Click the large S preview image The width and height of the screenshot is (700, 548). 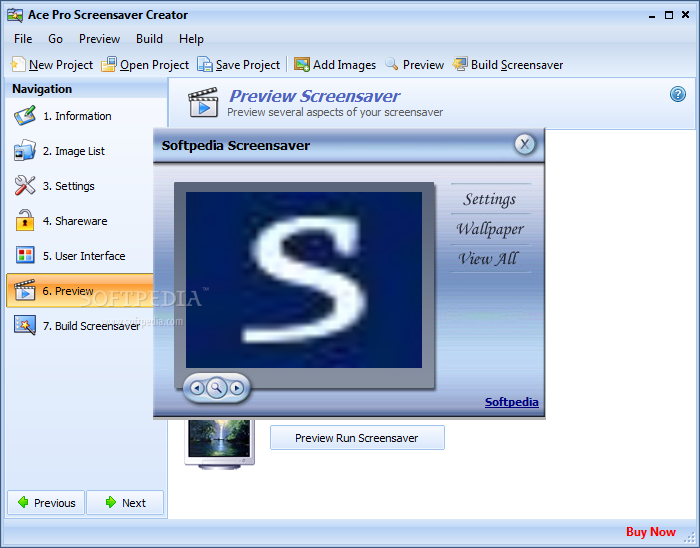click(x=304, y=280)
